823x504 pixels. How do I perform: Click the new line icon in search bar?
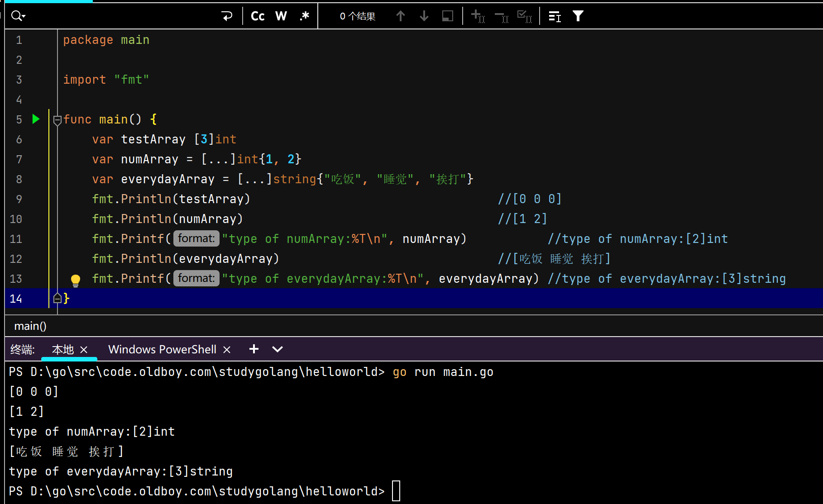[227, 16]
